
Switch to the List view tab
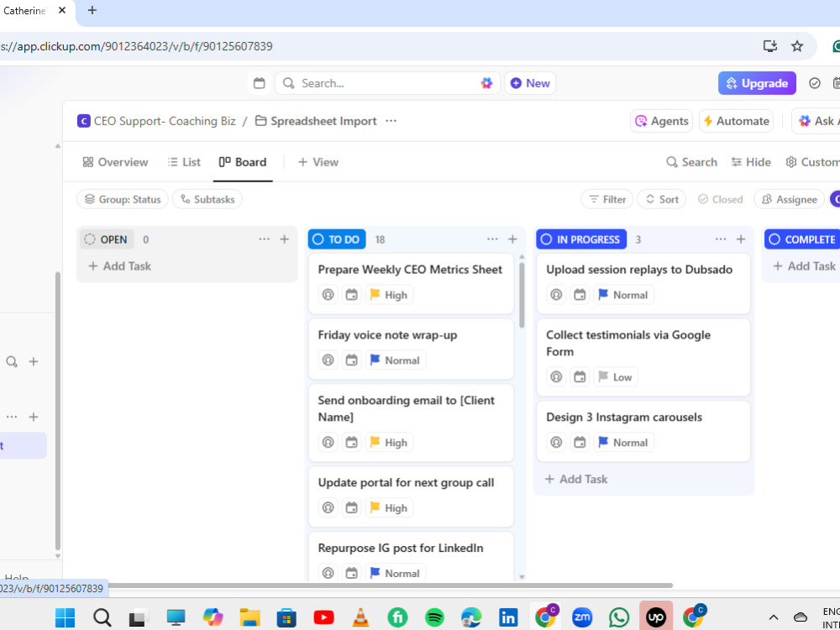coord(184,162)
